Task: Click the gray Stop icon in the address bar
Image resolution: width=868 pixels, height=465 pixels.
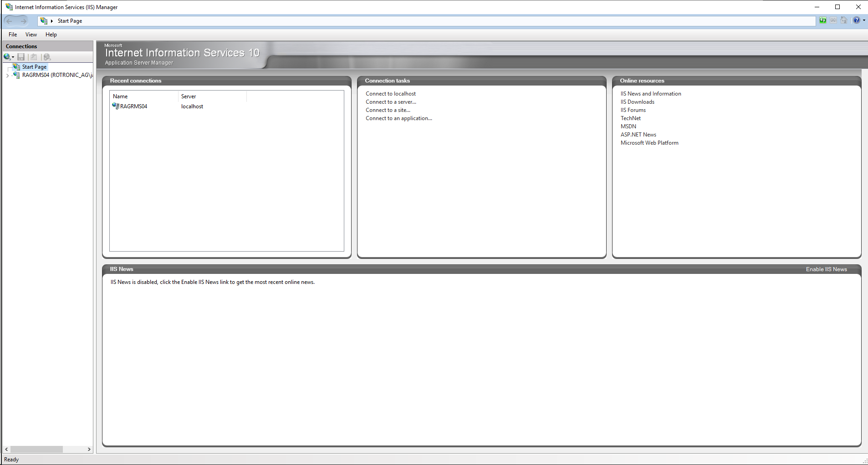Action: tap(833, 20)
